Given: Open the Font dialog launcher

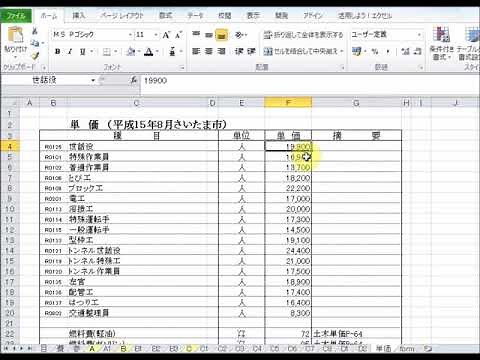Looking at the screenshot, I should tap(182, 67).
